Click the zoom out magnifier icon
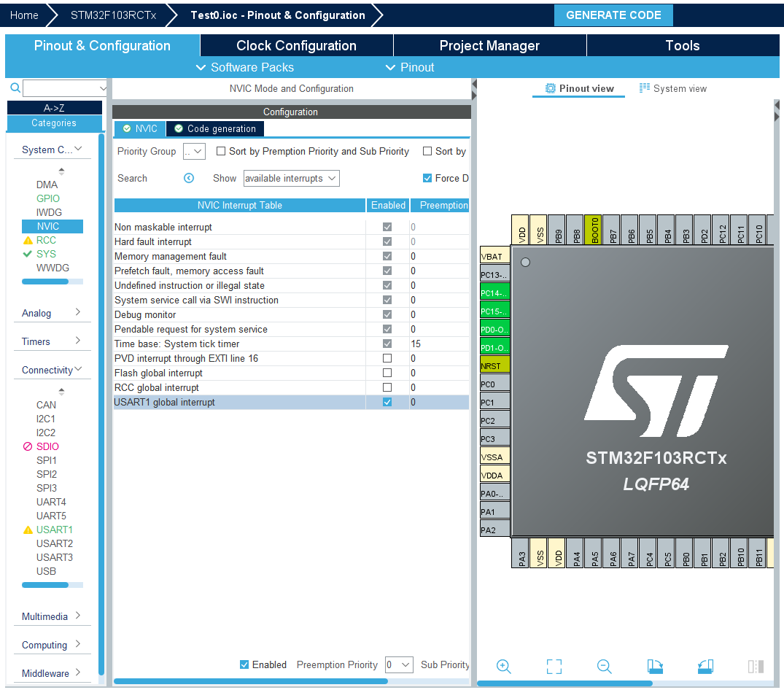The height and width of the screenshot is (690, 784). coord(604,666)
